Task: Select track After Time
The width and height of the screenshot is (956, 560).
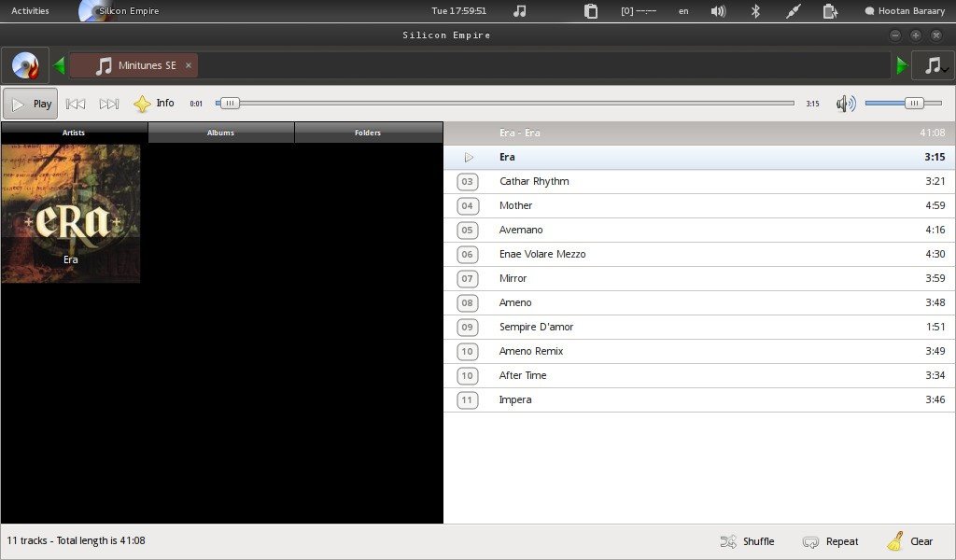Action: tap(699, 376)
